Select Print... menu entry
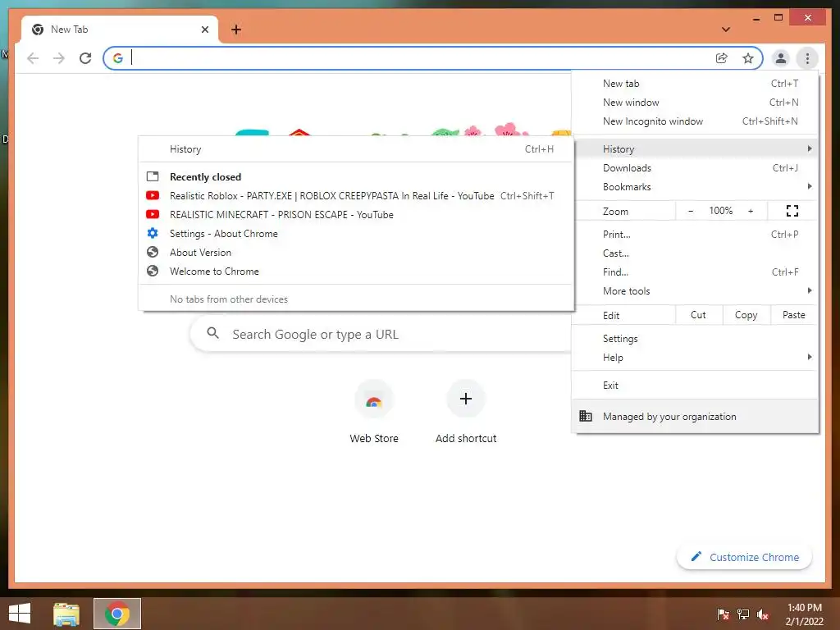This screenshot has width=840, height=630. click(x=695, y=234)
